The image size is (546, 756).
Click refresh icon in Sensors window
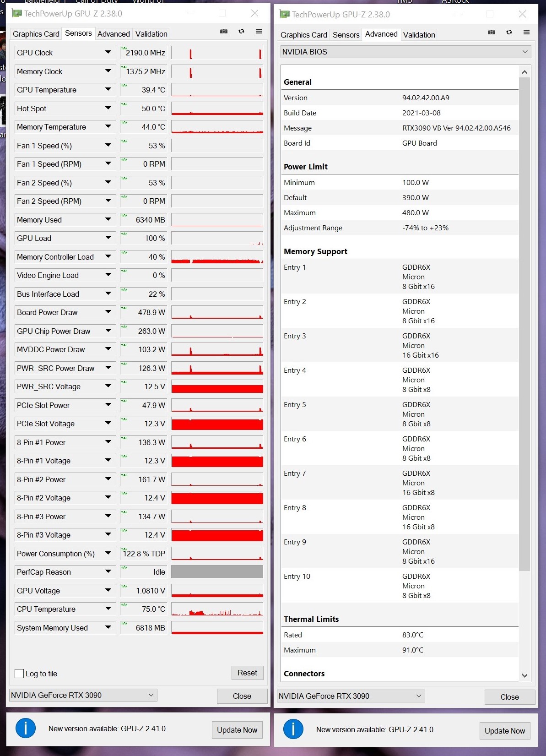click(241, 31)
